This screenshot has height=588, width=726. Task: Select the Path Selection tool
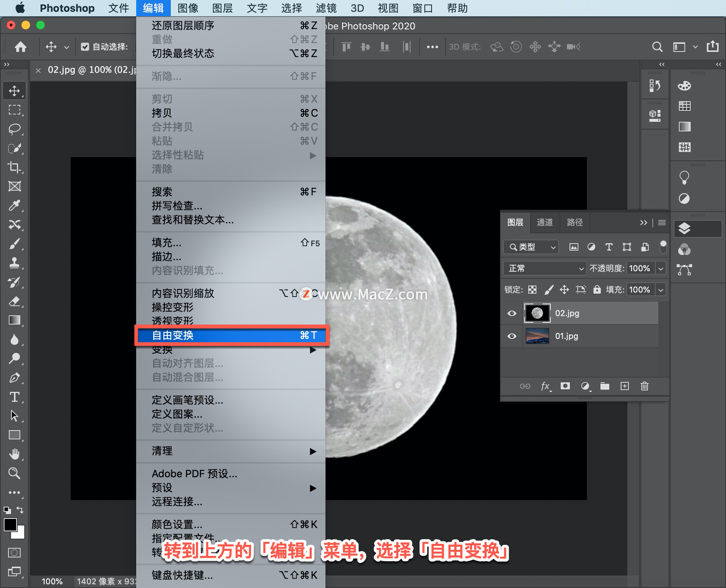click(x=14, y=416)
